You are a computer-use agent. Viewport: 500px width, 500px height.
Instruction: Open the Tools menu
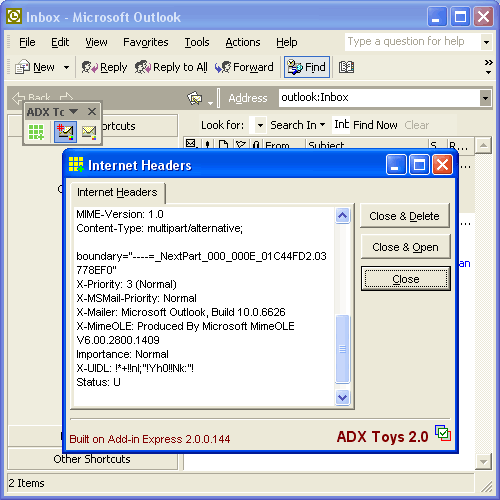tap(197, 42)
